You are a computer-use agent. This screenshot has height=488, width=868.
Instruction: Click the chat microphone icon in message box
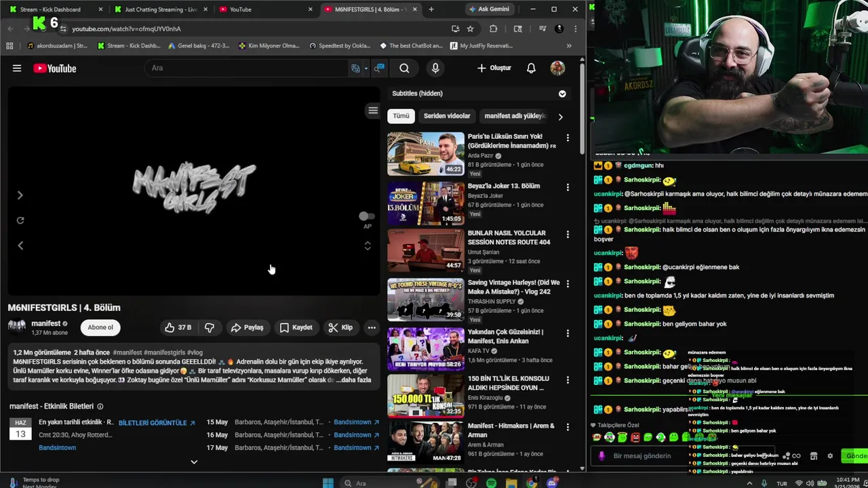pyautogui.click(x=601, y=455)
